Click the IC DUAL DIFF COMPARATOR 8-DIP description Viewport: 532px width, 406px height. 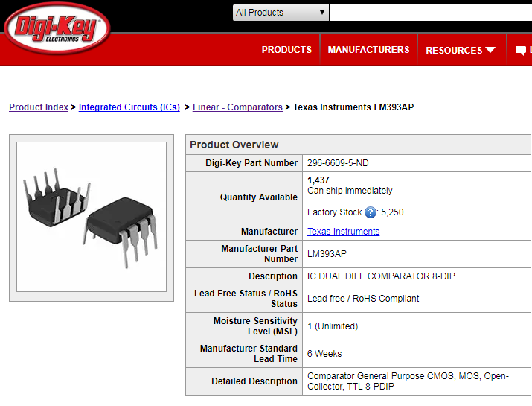[x=381, y=276]
